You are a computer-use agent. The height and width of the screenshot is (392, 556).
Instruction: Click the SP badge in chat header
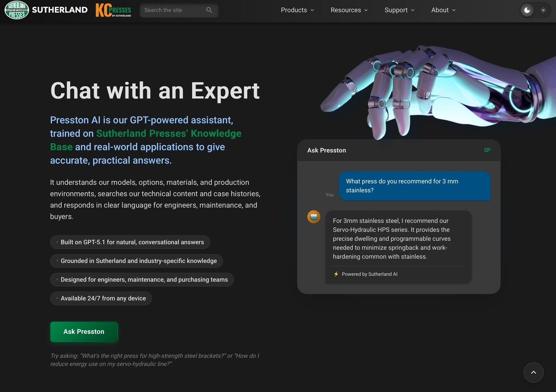pyautogui.click(x=487, y=150)
